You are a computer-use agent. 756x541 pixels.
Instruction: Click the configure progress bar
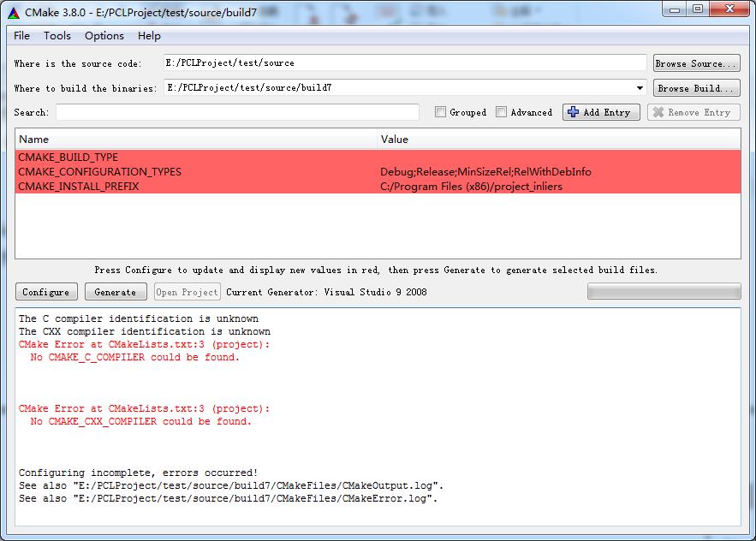tap(664, 291)
